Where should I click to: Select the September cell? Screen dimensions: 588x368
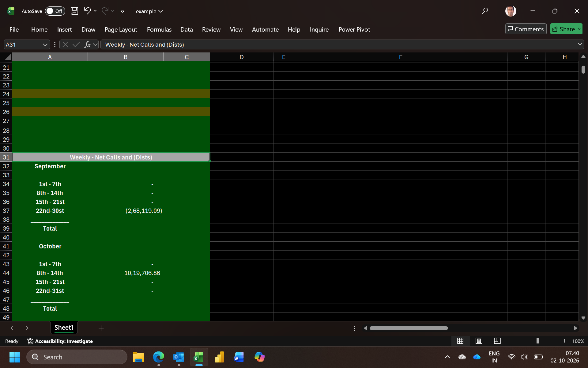[50, 166]
